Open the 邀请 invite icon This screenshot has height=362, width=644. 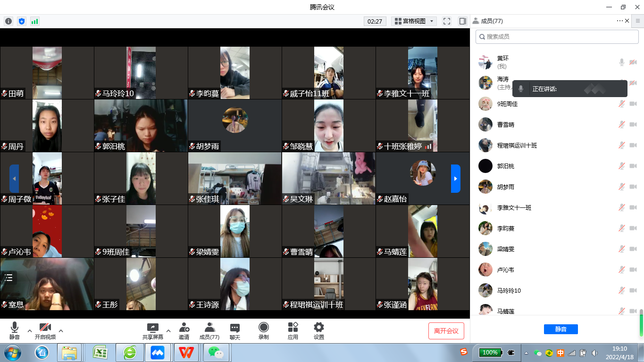[184, 331]
